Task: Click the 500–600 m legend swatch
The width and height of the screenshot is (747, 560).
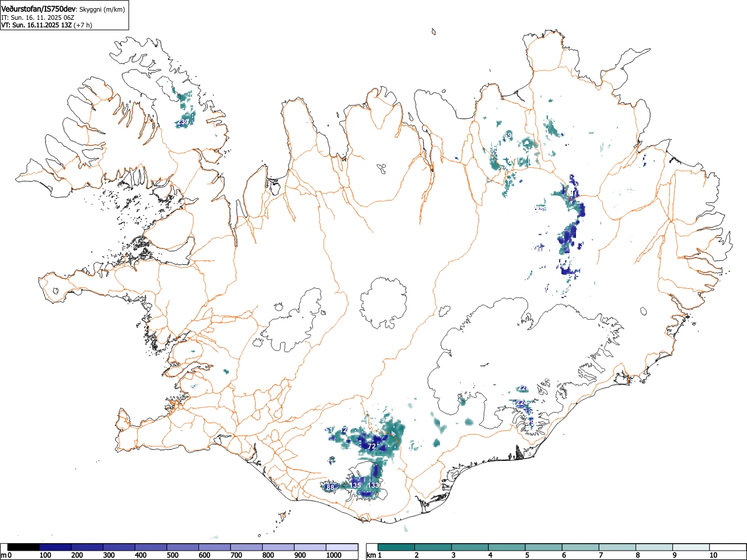Action: (x=183, y=547)
